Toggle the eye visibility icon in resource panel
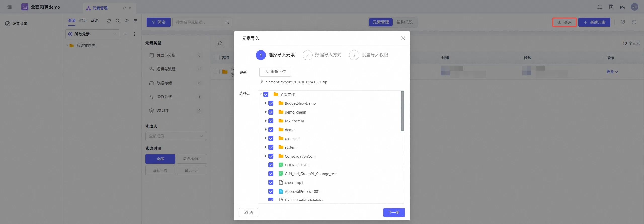Viewport: 644px width, 224px height. pos(126,21)
